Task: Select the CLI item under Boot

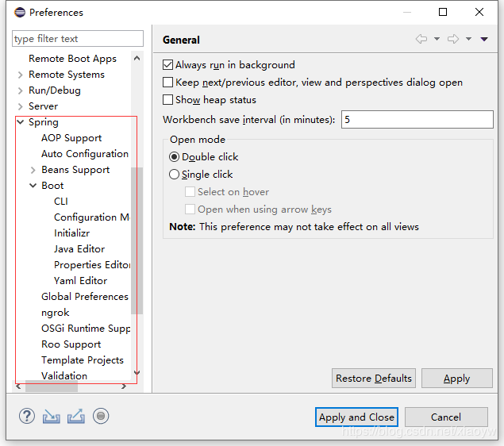Action: tap(61, 202)
